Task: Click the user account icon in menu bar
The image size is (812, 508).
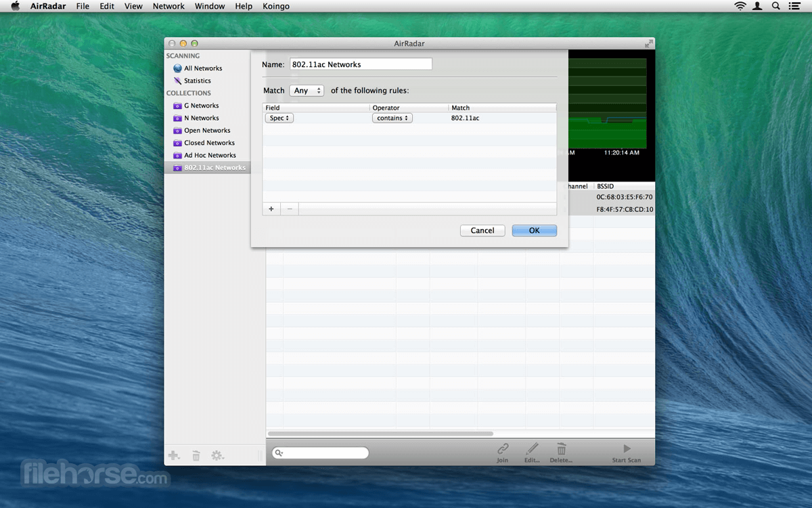Action: [x=759, y=6]
